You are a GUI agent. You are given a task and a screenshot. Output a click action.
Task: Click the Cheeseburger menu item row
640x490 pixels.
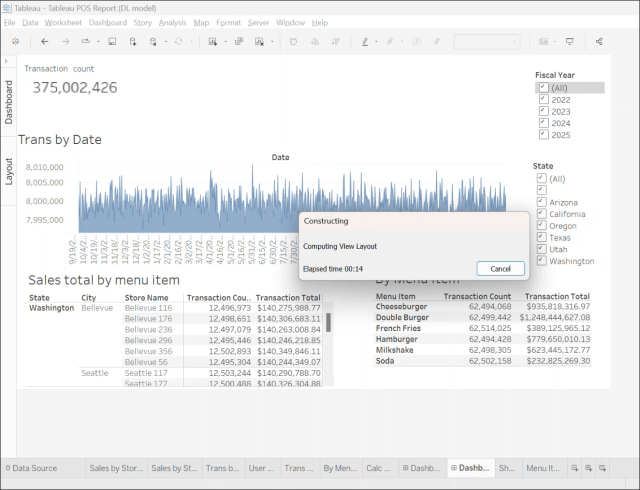pos(483,306)
